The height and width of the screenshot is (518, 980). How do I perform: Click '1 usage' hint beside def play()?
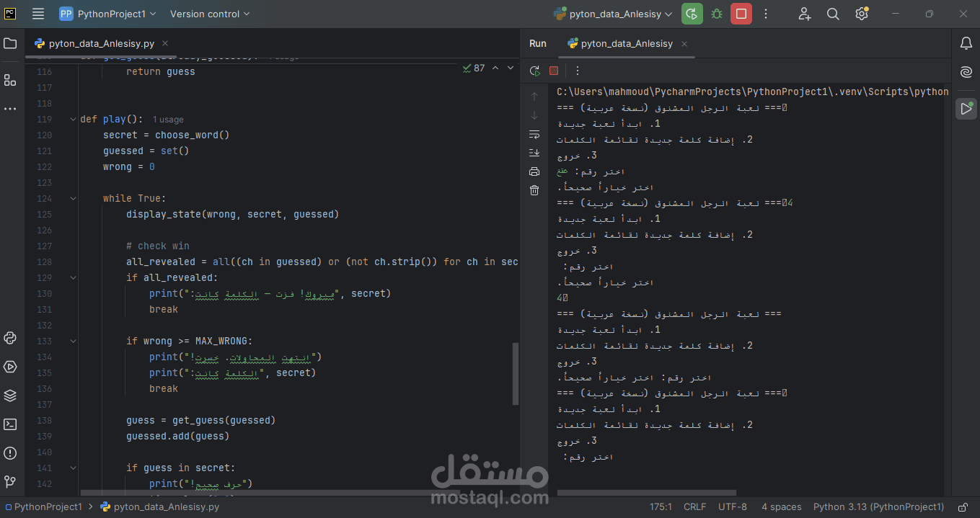[168, 120]
